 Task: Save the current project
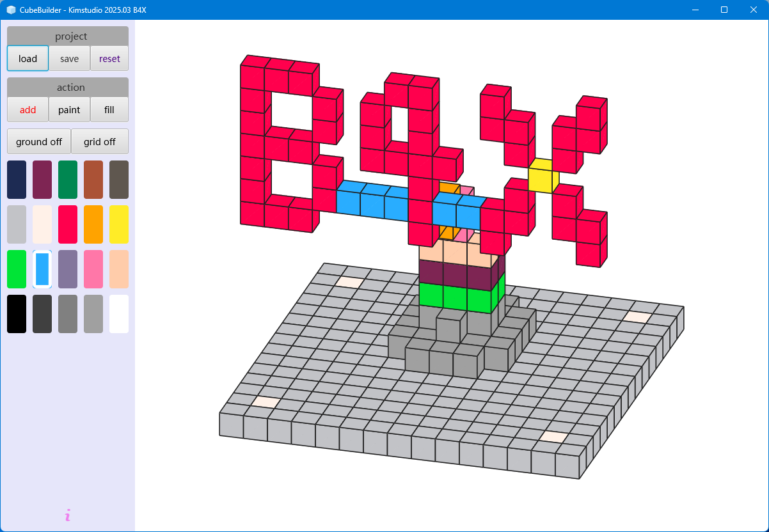69,58
